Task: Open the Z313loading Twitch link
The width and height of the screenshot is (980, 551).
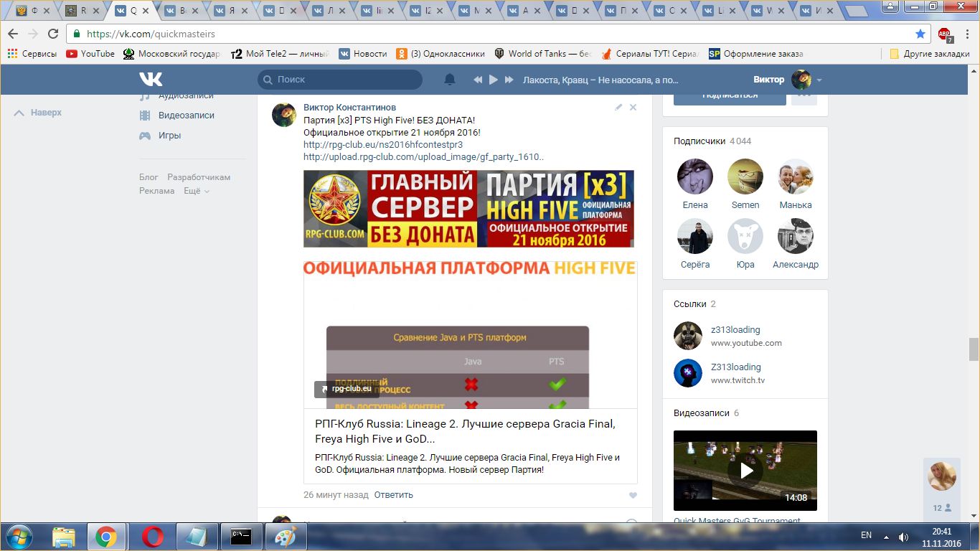Action: [736, 367]
